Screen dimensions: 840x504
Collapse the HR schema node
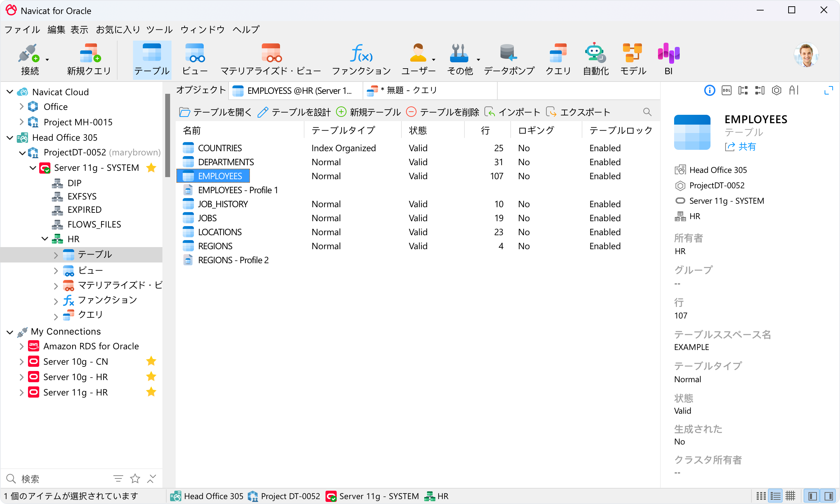[45, 239]
